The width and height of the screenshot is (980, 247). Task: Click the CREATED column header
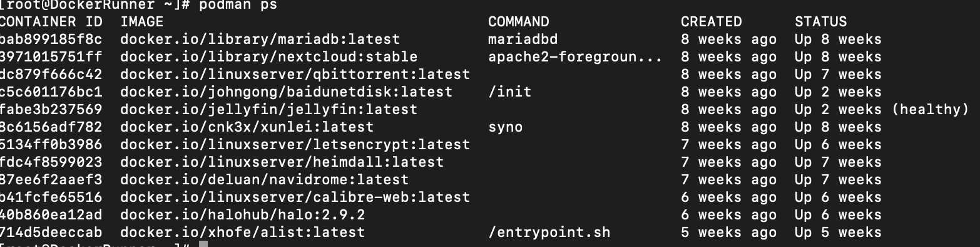(712, 22)
